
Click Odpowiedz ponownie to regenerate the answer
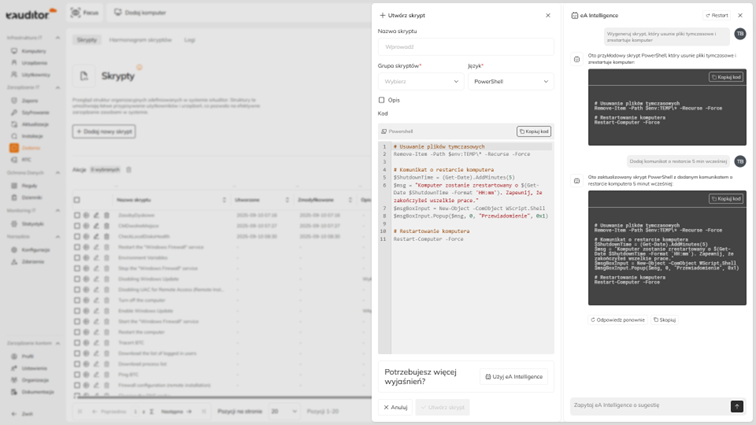point(617,320)
